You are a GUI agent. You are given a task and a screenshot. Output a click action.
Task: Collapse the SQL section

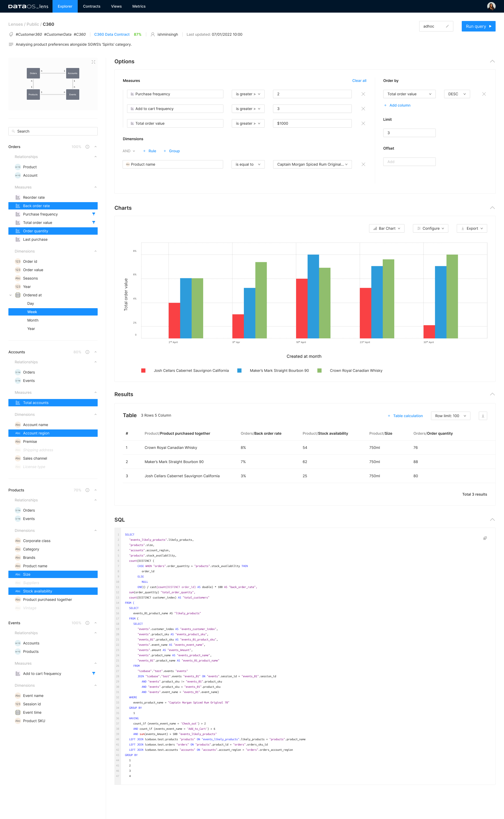coord(492,520)
